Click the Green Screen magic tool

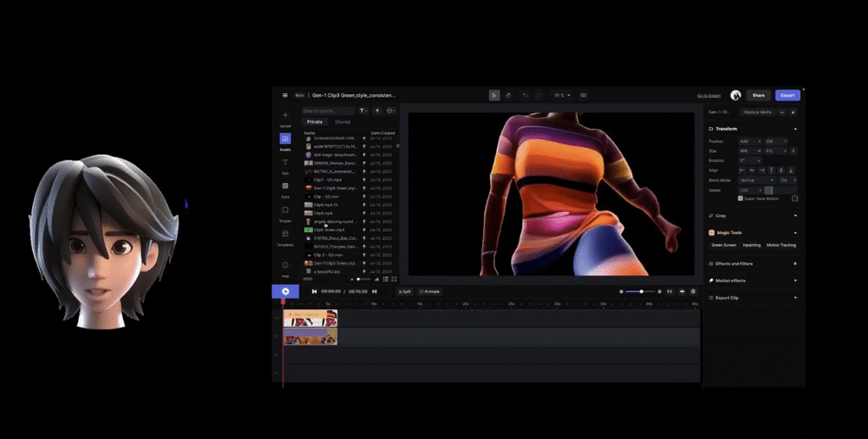723,245
